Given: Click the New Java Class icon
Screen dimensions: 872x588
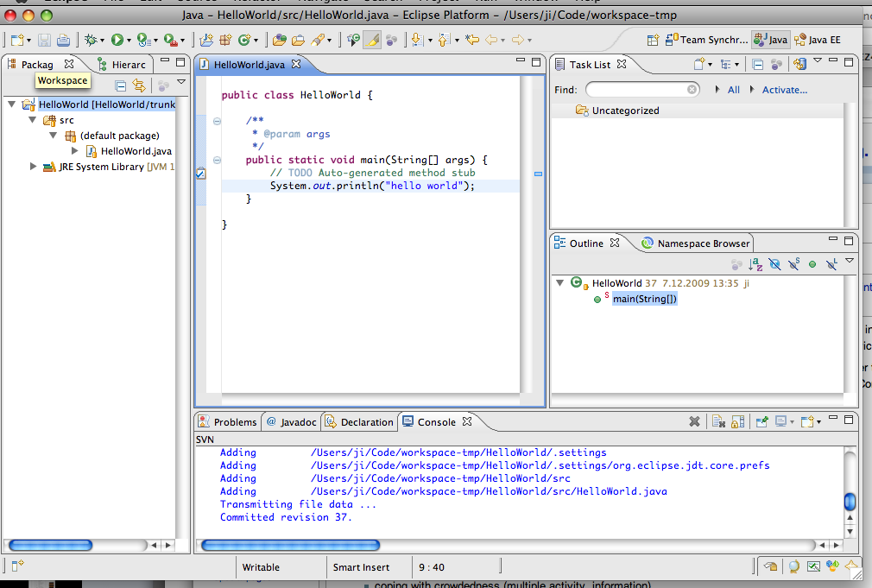Looking at the screenshot, I should pos(244,40).
